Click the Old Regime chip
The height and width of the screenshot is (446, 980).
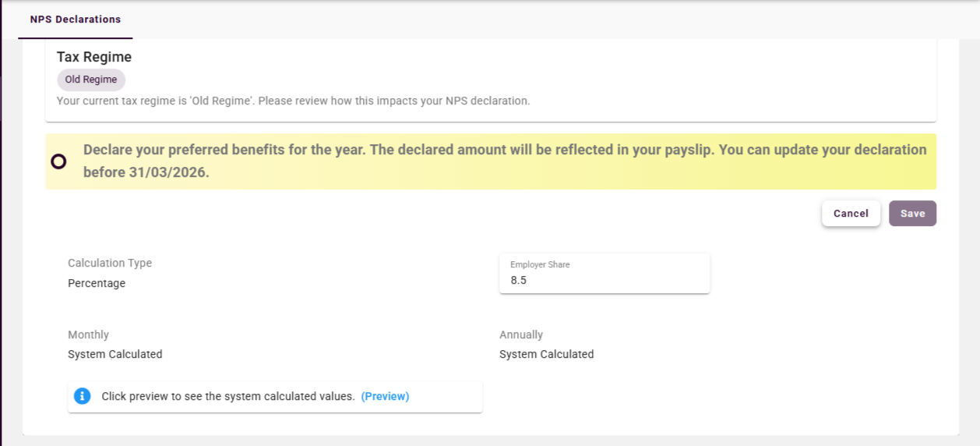(x=91, y=80)
